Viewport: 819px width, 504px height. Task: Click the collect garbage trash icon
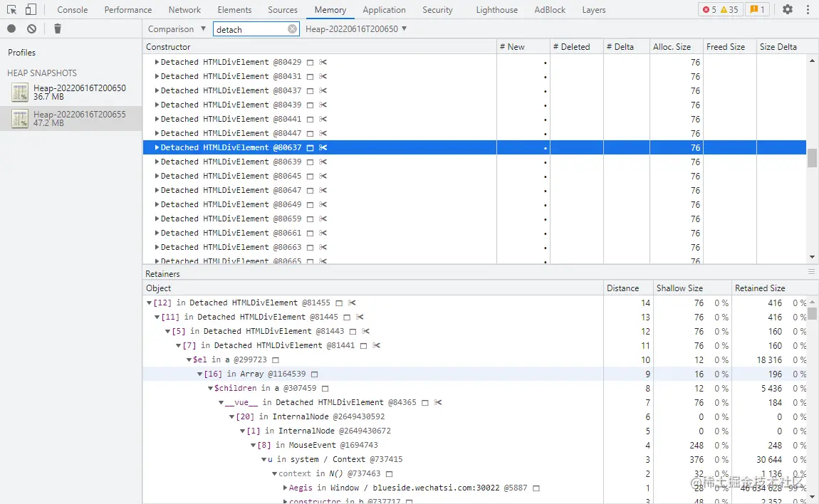point(58,28)
